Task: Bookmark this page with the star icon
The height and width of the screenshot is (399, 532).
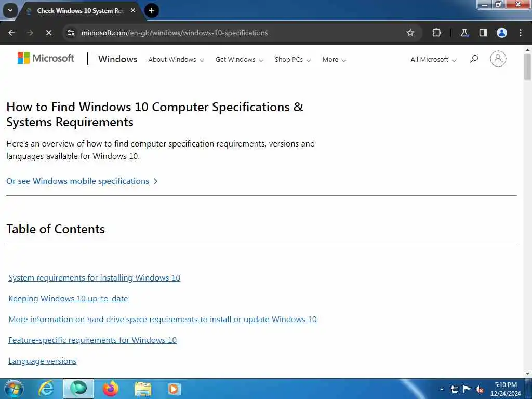Action: (x=410, y=33)
